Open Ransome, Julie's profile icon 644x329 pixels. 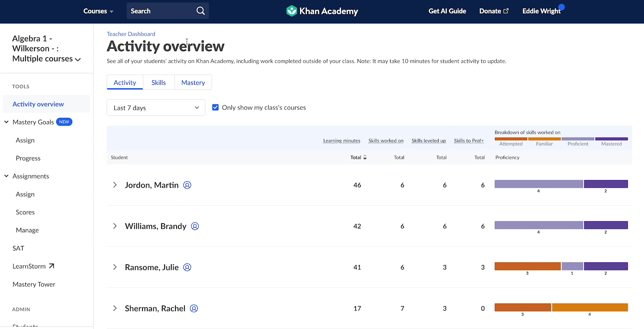(x=187, y=267)
